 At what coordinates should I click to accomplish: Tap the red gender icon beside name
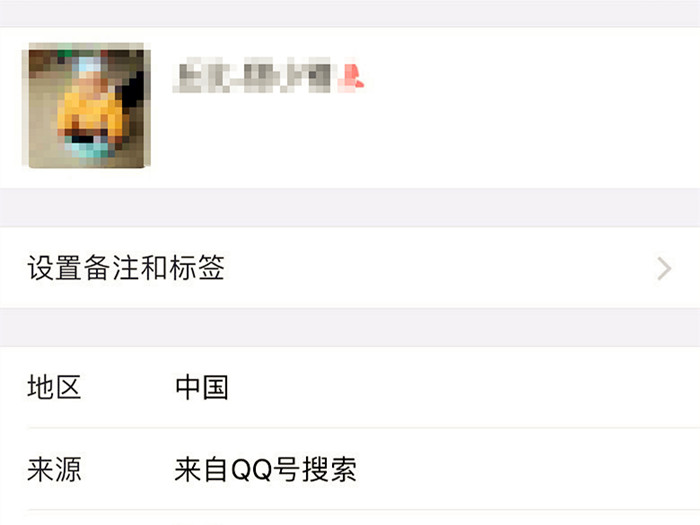351,75
